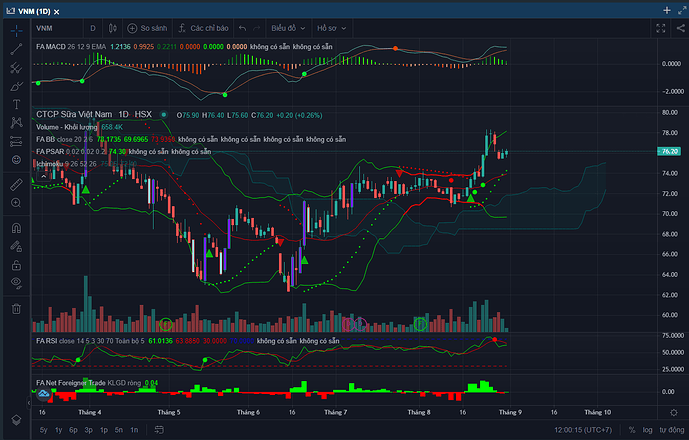
Task: Click the trash icon to remove drawings
Action: pos(16,308)
